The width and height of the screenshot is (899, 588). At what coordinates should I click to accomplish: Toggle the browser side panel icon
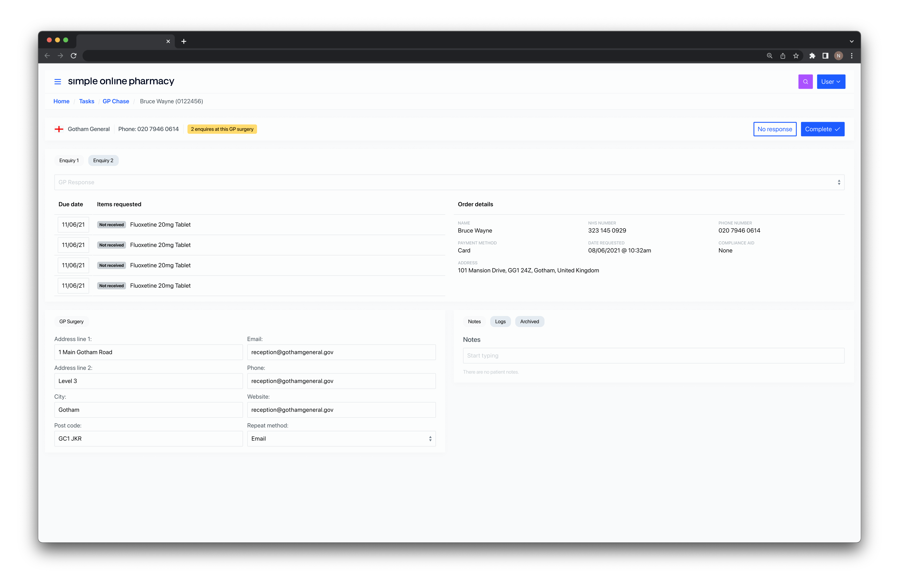pyautogui.click(x=825, y=56)
